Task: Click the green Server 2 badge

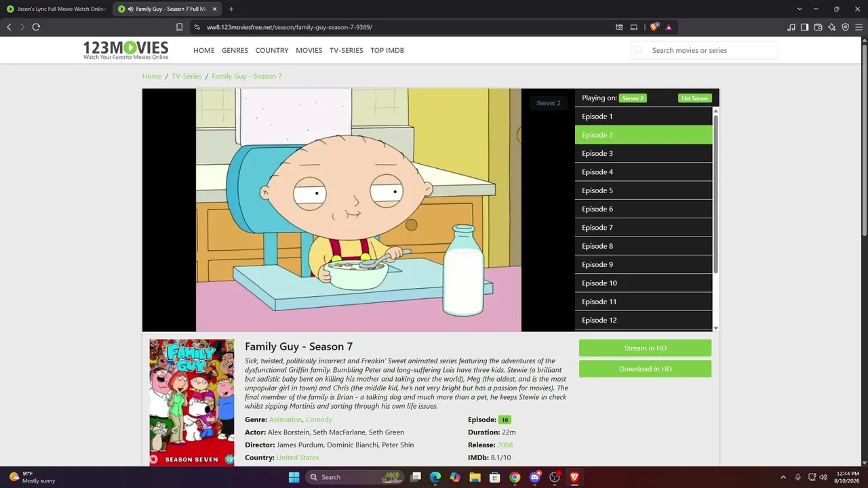Action: tap(633, 98)
